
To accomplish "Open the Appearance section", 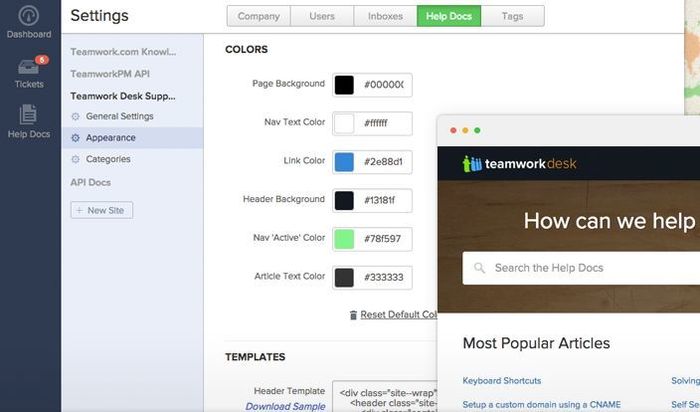I will pyautogui.click(x=132, y=138).
